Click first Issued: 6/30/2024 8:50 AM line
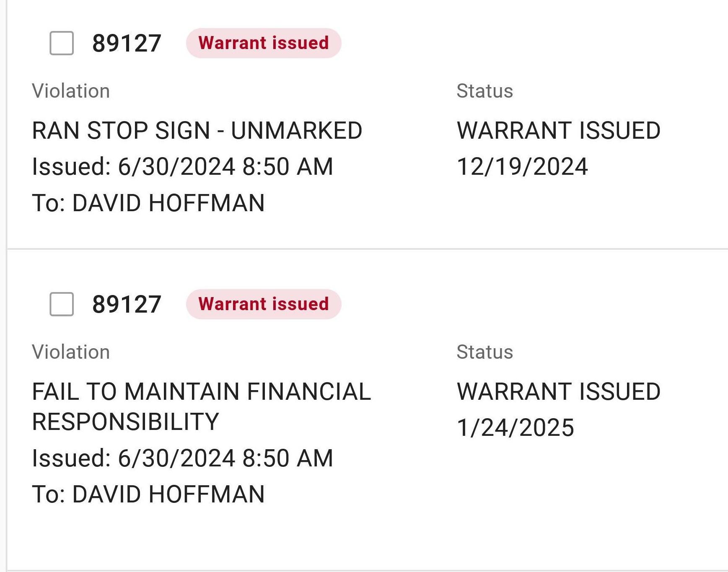This screenshot has height=572, width=728. click(182, 167)
